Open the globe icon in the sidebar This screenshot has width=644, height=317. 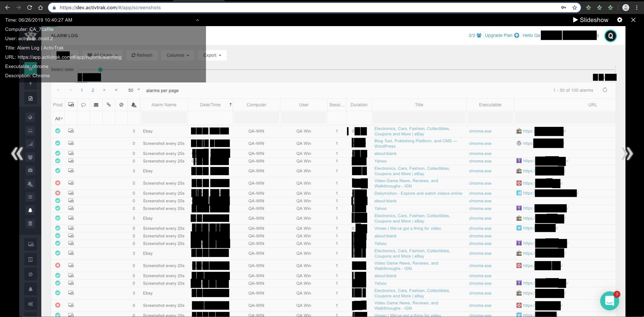coord(30,117)
